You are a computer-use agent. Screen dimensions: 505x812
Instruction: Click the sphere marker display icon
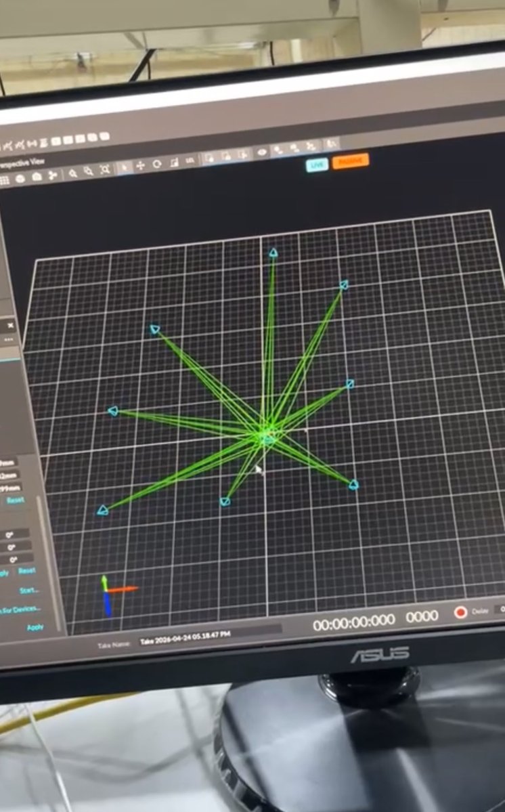(x=20, y=179)
